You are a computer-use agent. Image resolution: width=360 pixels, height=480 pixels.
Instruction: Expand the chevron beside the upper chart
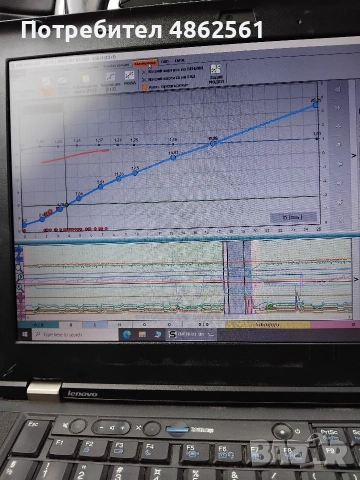pyautogui.click(x=354, y=155)
